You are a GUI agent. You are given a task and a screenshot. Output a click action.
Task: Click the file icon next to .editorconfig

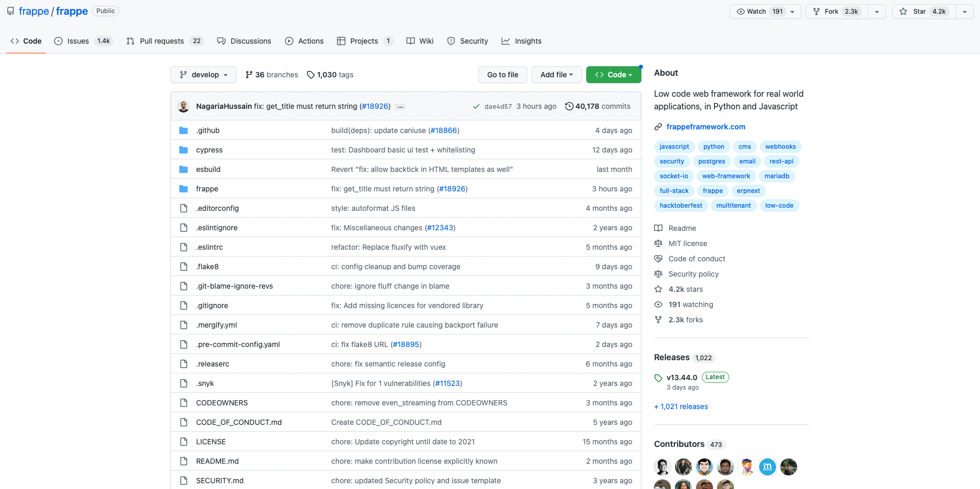183,208
